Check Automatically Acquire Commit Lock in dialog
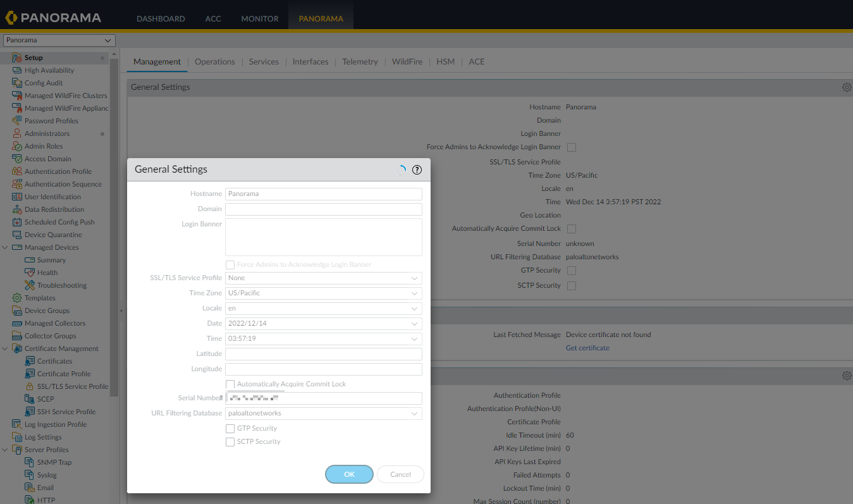Screen dimensions: 853x504 [x=230, y=384]
